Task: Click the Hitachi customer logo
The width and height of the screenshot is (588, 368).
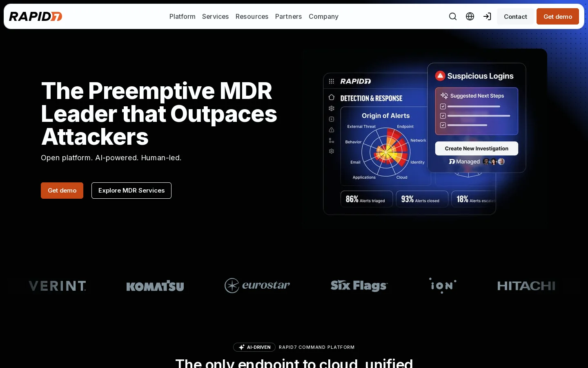Action: [526, 286]
